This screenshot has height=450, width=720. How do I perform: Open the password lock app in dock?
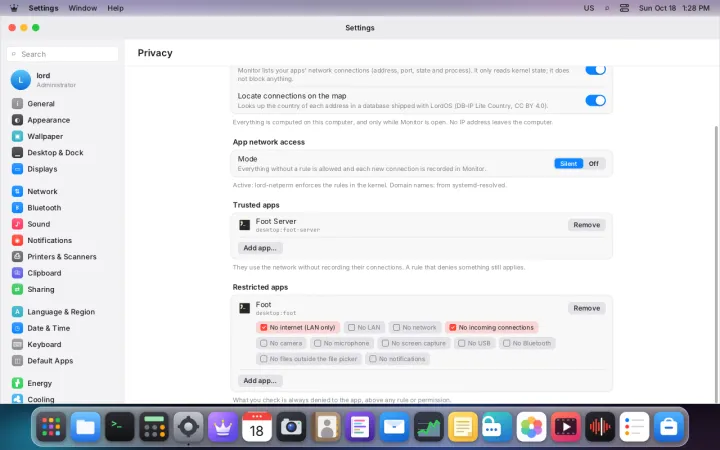497,427
